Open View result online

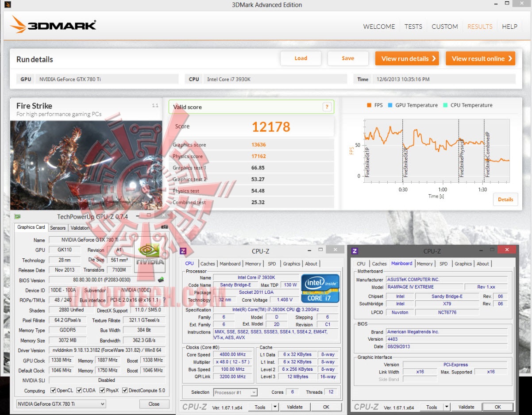coord(481,58)
